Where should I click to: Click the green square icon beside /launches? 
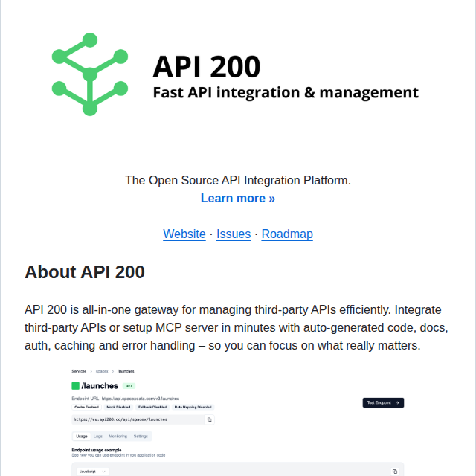click(75, 386)
